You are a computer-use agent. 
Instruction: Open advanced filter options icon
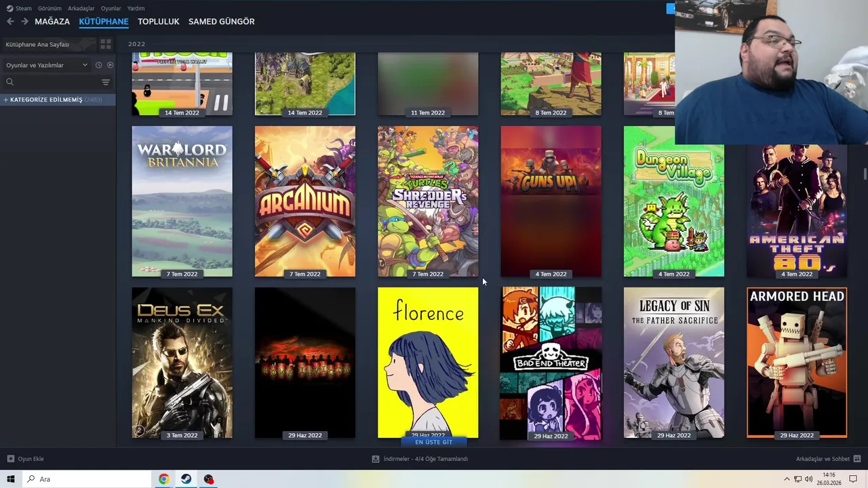point(106,82)
